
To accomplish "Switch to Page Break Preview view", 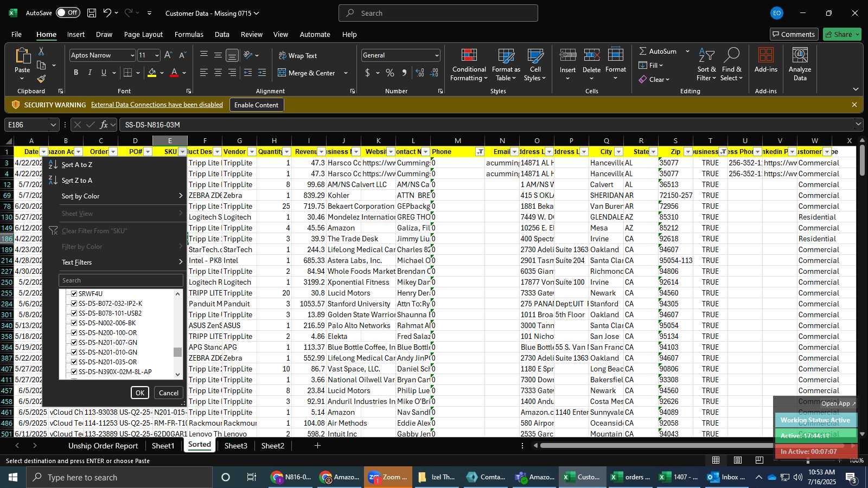I will [759, 460].
